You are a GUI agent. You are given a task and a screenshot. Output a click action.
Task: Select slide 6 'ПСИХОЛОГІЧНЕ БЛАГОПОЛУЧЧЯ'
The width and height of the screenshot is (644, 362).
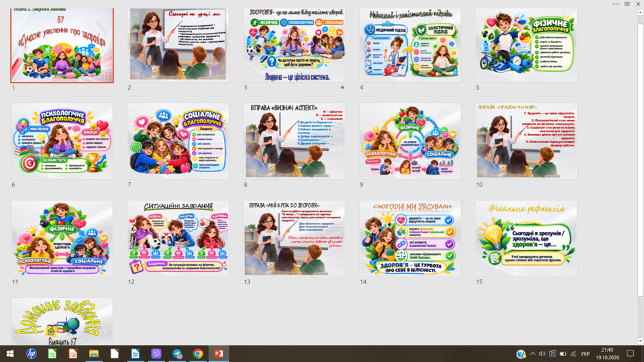coord(62,141)
